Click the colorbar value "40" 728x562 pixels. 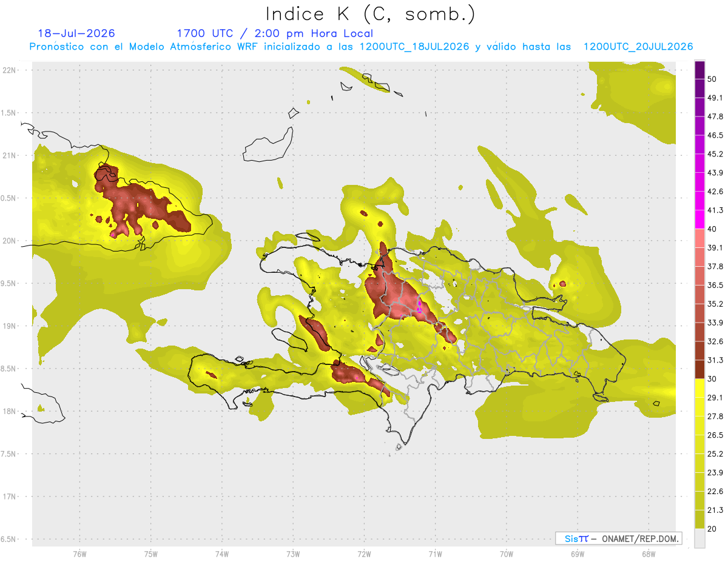click(712, 229)
